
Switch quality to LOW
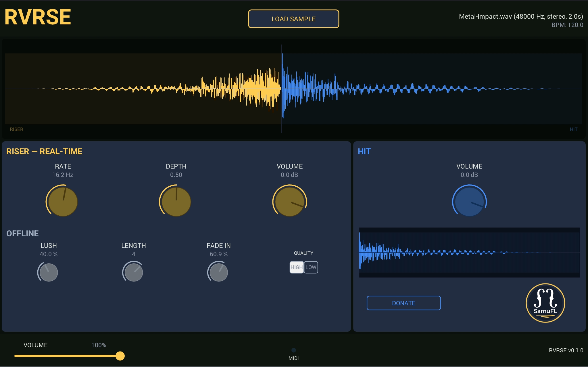click(311, 267)
